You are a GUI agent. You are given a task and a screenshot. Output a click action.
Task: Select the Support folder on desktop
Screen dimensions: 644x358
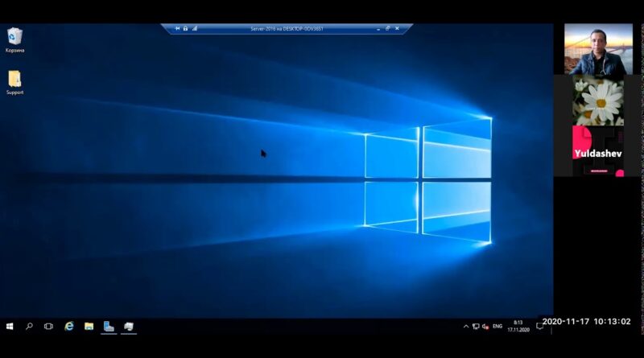pyautogui.click(x=14, y=83)
